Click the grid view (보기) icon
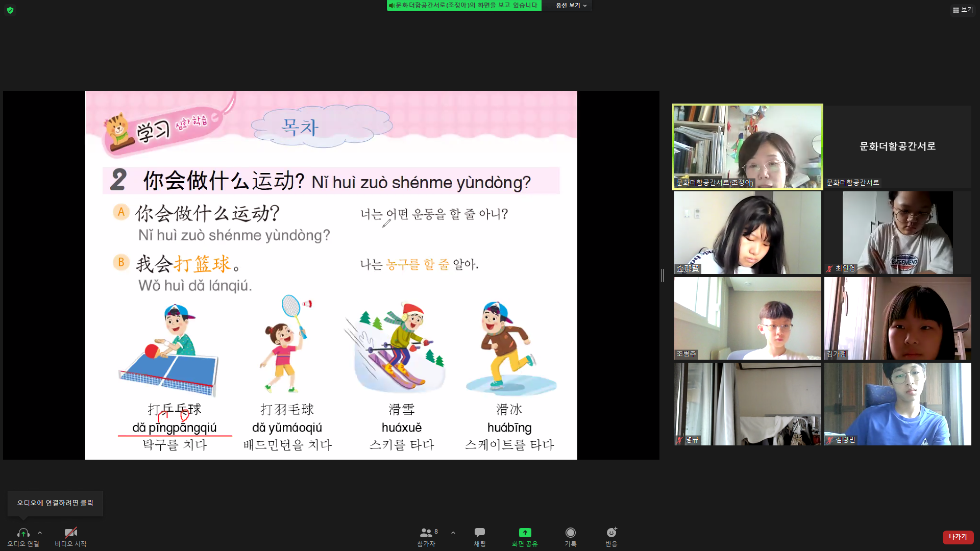Viewport: 980px width, 551px height. tap(955, 10)
